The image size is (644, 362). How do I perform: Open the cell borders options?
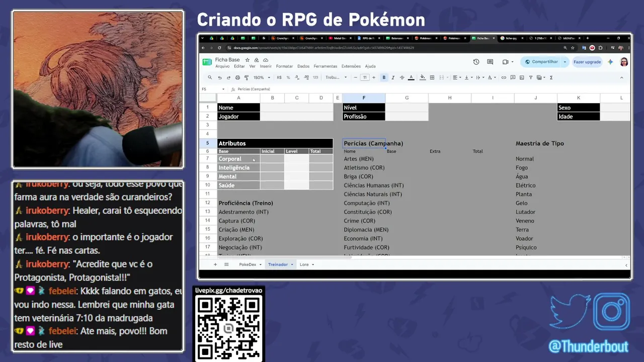coord(432,77)
